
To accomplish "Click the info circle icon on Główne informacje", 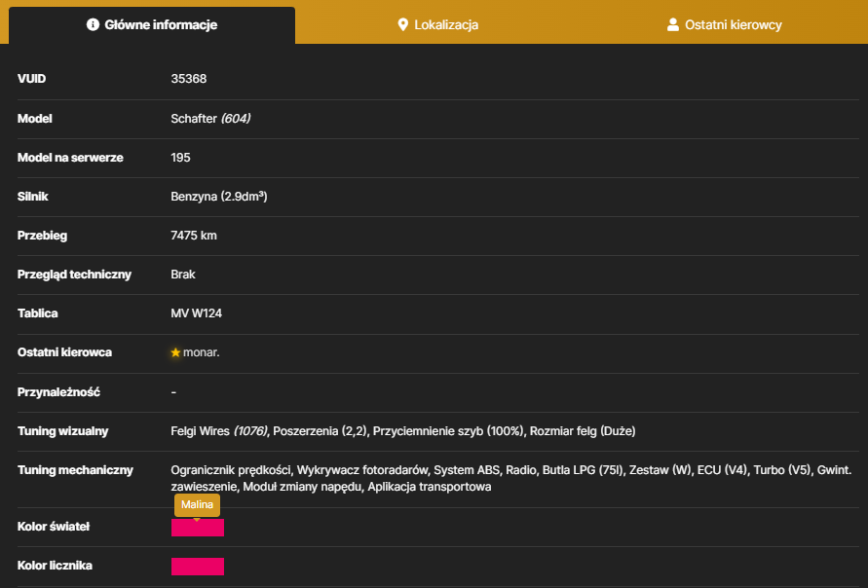I will point(93,24).
